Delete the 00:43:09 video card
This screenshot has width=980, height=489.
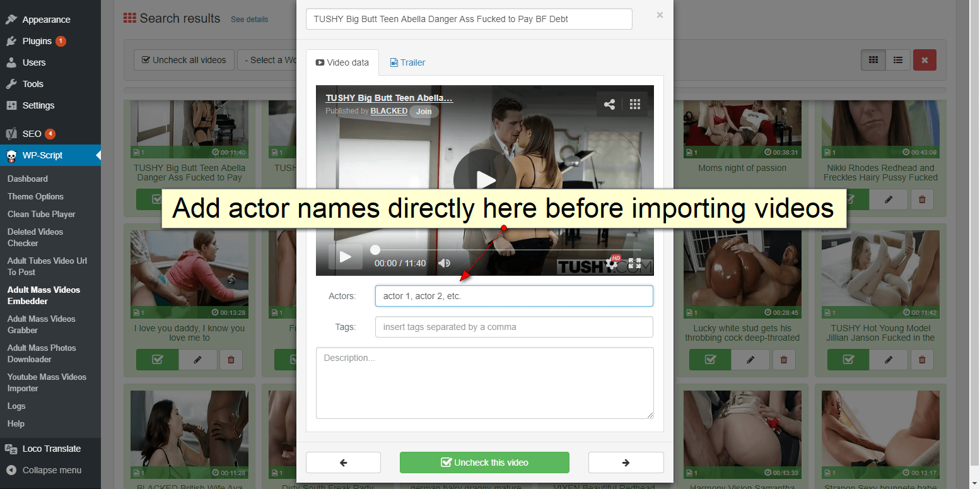pyautogui.click(x=923, y=199)
